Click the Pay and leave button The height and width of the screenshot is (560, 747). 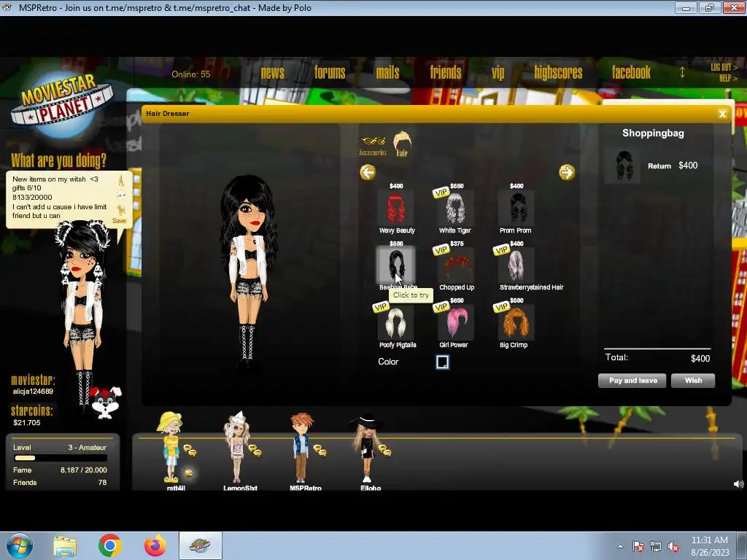[632, 381]
